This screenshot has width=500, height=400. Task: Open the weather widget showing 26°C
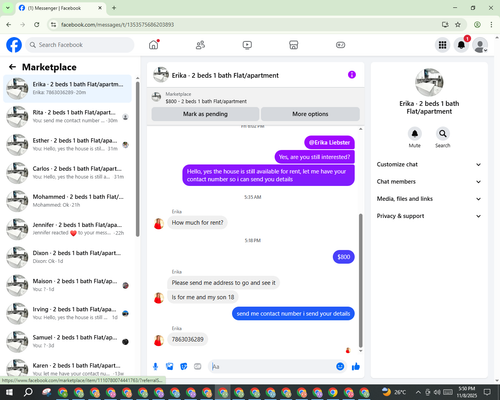[394, 392]
